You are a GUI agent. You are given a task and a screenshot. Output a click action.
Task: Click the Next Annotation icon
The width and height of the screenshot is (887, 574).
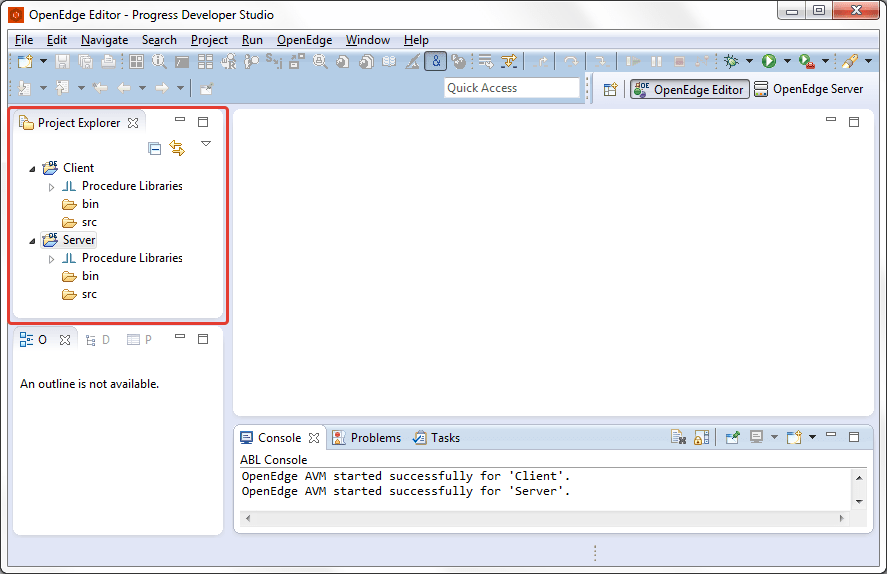tap(25, 88)
